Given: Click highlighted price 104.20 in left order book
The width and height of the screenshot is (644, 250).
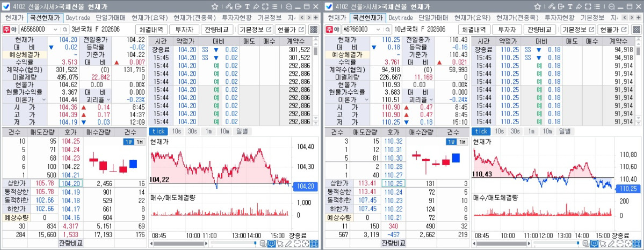Looking at the screenshot, I should pos(71,183).
